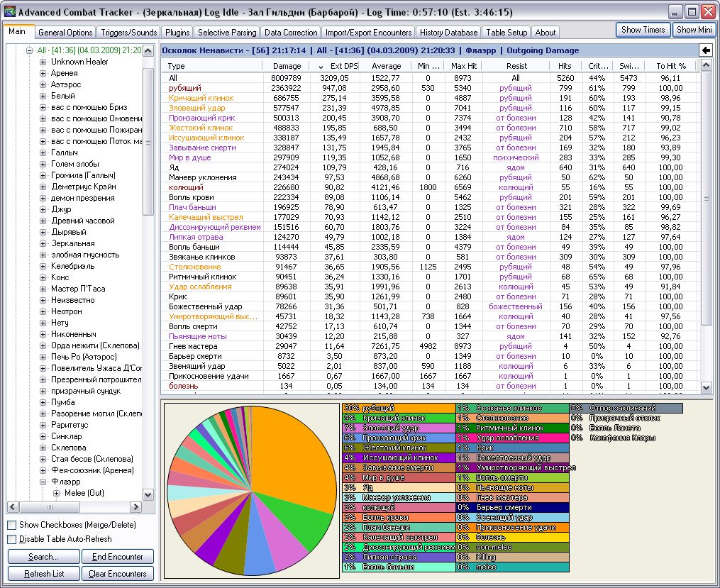Select the Гнев мастера table row
The width and height of the screenshot is (720, 588).
tap(431, 346)
